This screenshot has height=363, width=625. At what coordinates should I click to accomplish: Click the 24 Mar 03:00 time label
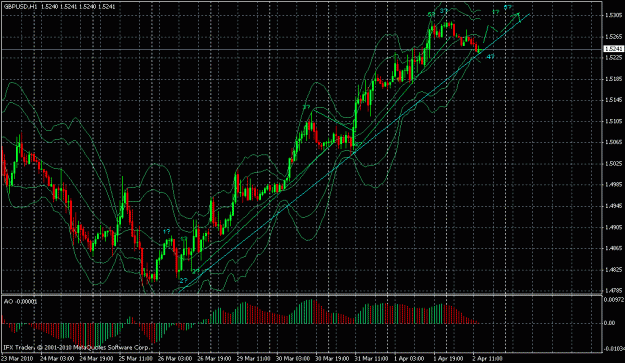coord(57,358)
